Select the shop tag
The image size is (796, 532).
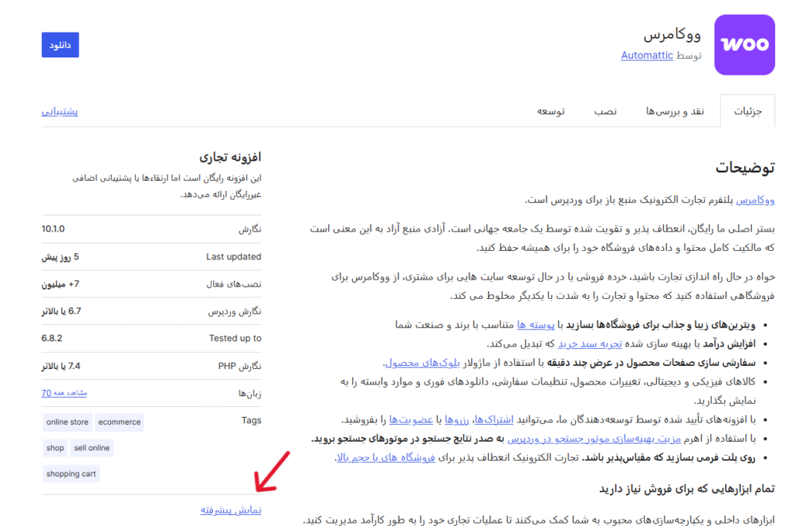(x=55, y=448)
